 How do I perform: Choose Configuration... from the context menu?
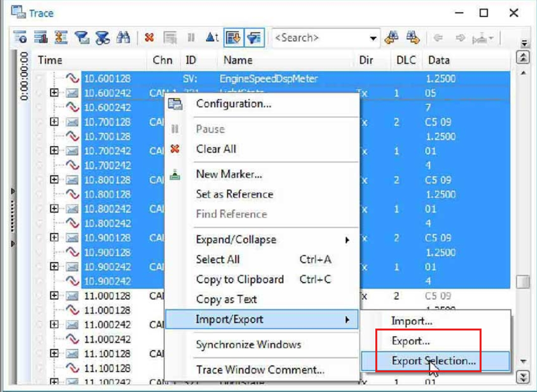coord(262,104)
